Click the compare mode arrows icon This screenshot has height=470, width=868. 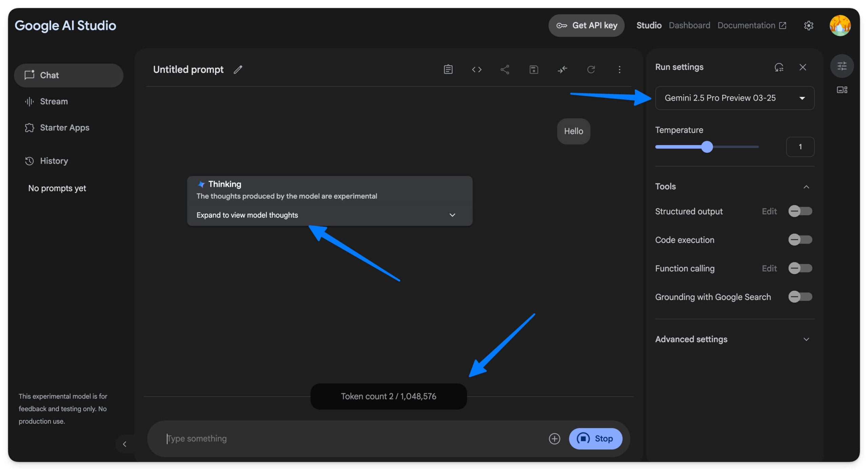[x=562, y=69]
